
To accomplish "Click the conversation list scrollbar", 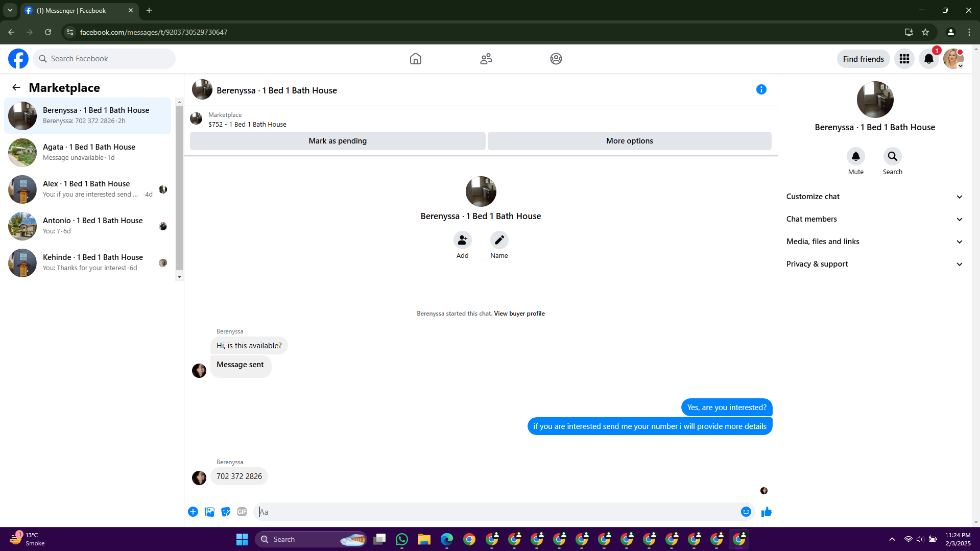I will pos(179,189).
